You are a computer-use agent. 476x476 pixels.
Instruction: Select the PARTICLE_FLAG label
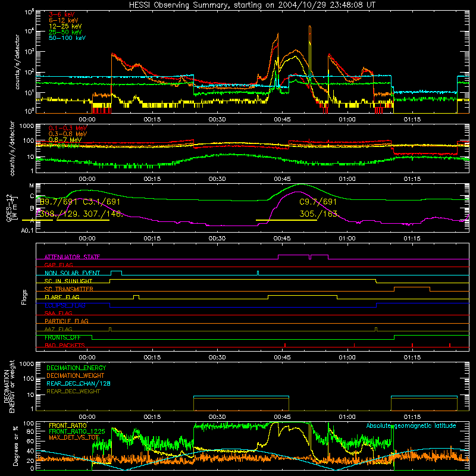(67, 321)
